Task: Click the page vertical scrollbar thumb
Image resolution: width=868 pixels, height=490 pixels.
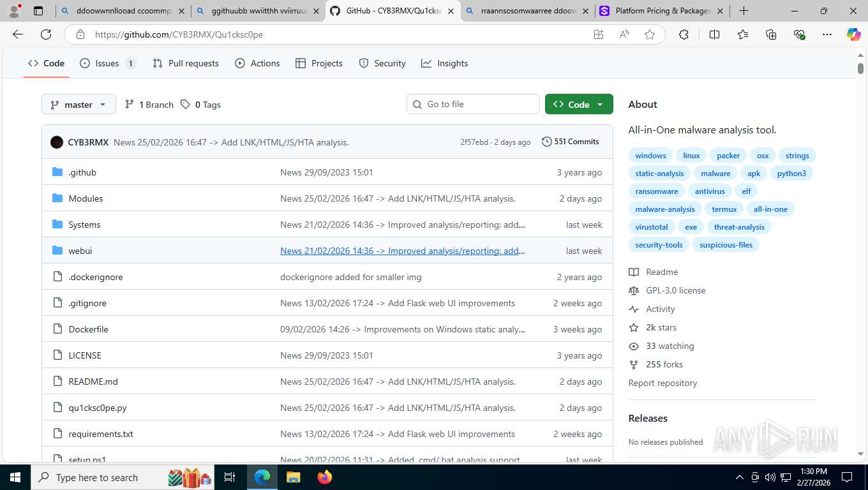Action: point(860,68)
